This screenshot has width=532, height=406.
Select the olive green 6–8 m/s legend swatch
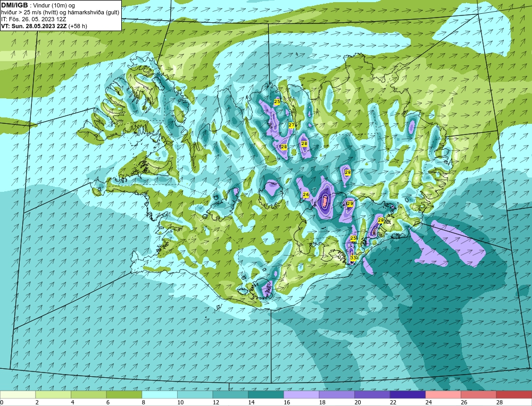124,395
